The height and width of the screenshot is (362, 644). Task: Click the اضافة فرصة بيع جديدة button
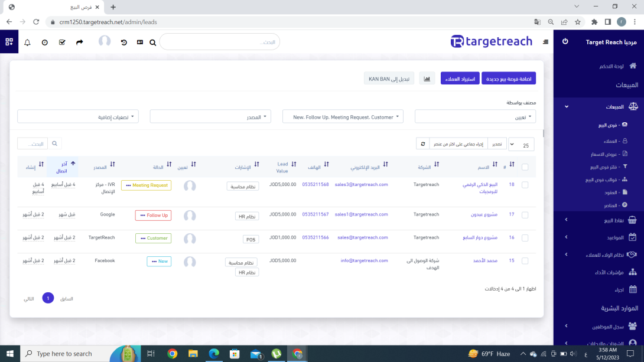click(509, 79)
